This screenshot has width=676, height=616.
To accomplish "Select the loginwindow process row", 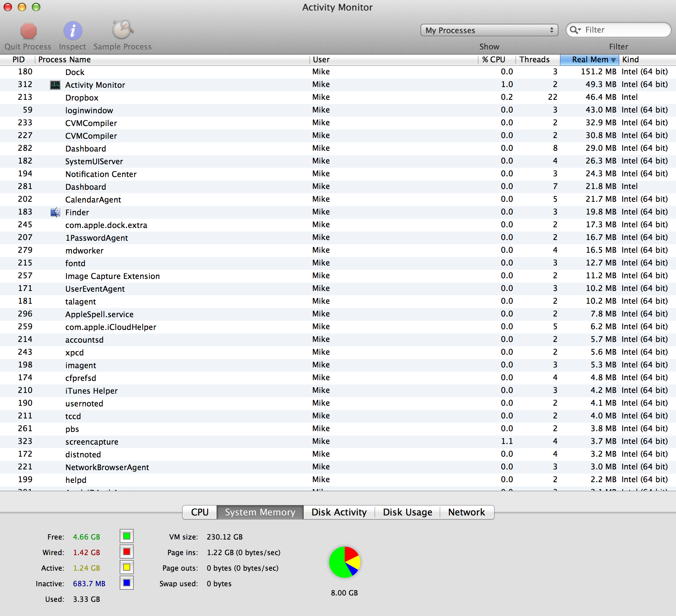I will (x=338, y=110).
